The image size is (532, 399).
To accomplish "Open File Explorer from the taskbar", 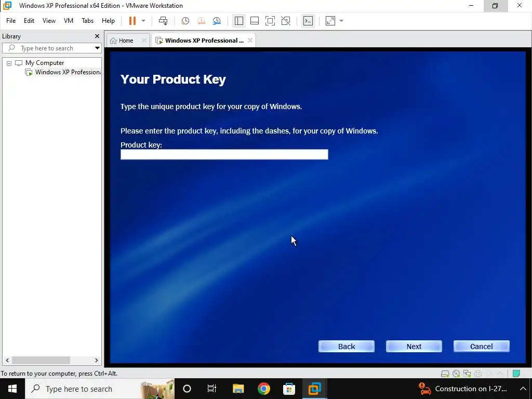I will coord(238,389).
